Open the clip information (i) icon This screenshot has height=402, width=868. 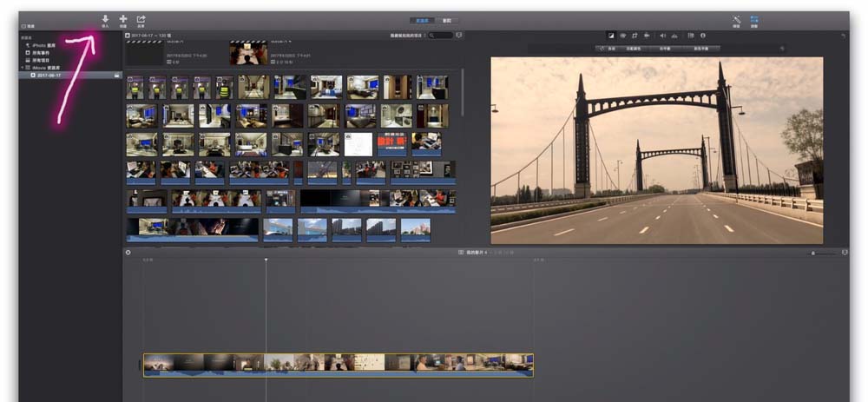(703, 36)
